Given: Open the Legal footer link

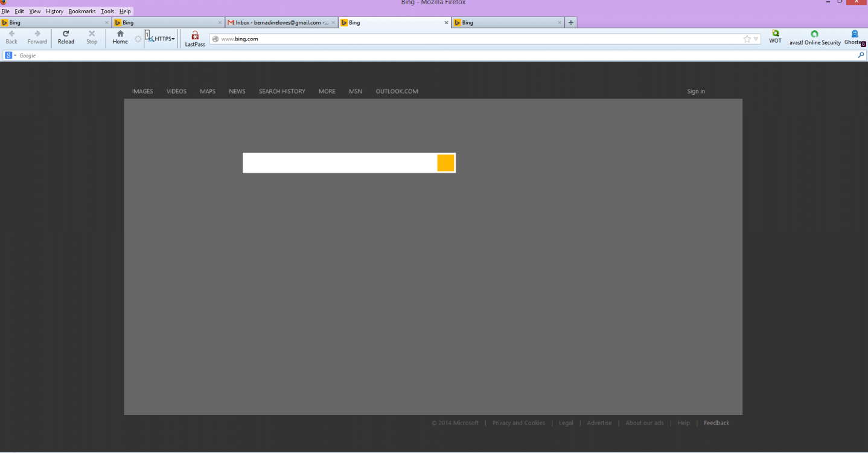Looking at the screenshot, I should pos(566,423).
